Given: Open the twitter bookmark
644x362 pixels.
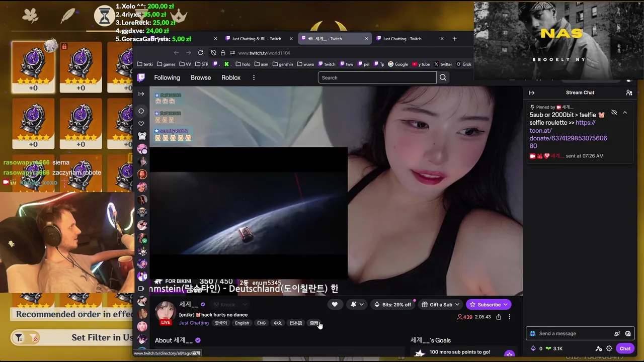Looking at the screenshot, I should [443, 64].
